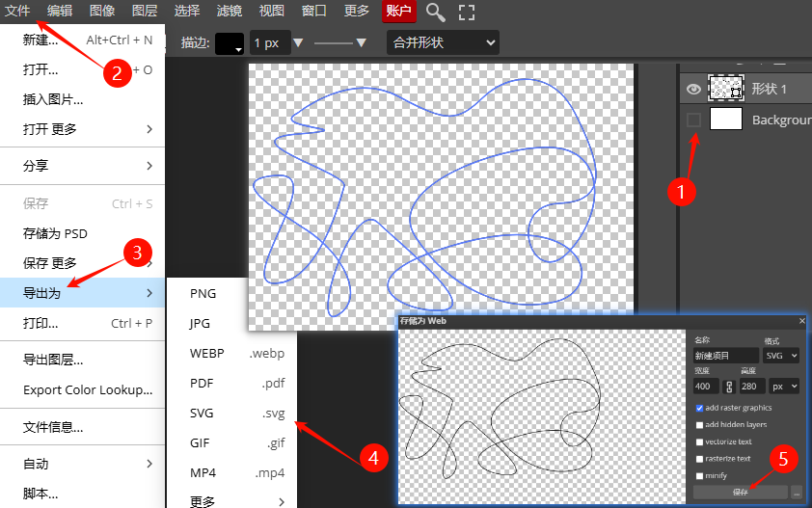
Task: Check the vectorize text option
Action: tap(699, 441)
